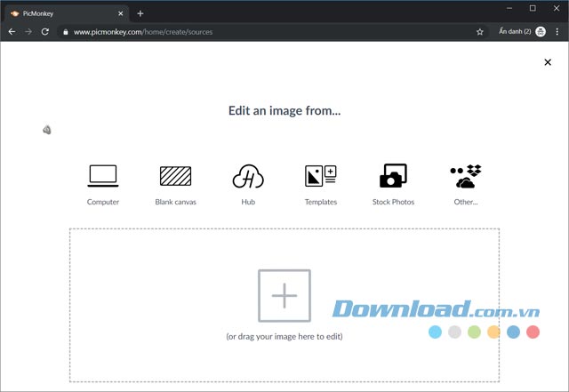Maximize the Chrome window
Screen dimensions: 569x392
[x=533, y=8]
